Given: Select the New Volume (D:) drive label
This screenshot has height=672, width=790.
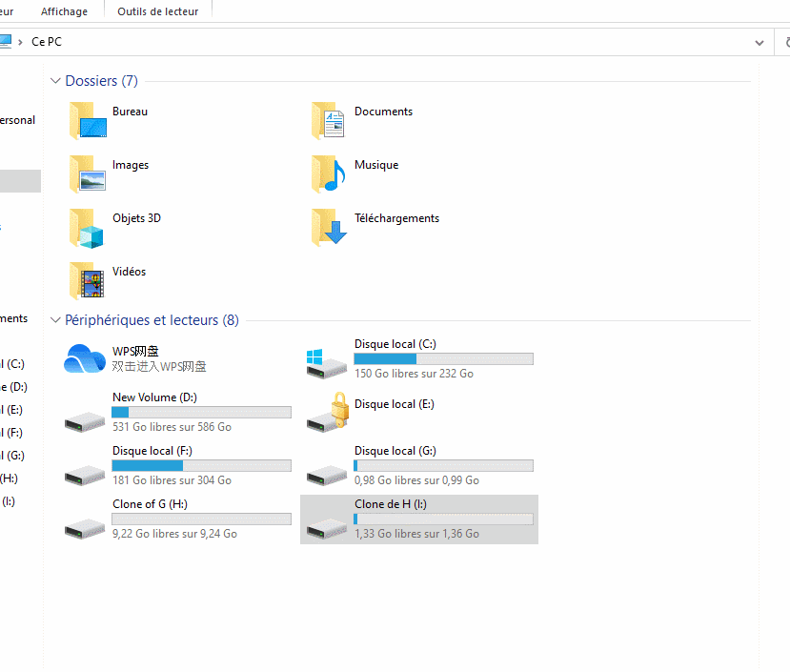Looking at the screenshot, I should point(154,397).
